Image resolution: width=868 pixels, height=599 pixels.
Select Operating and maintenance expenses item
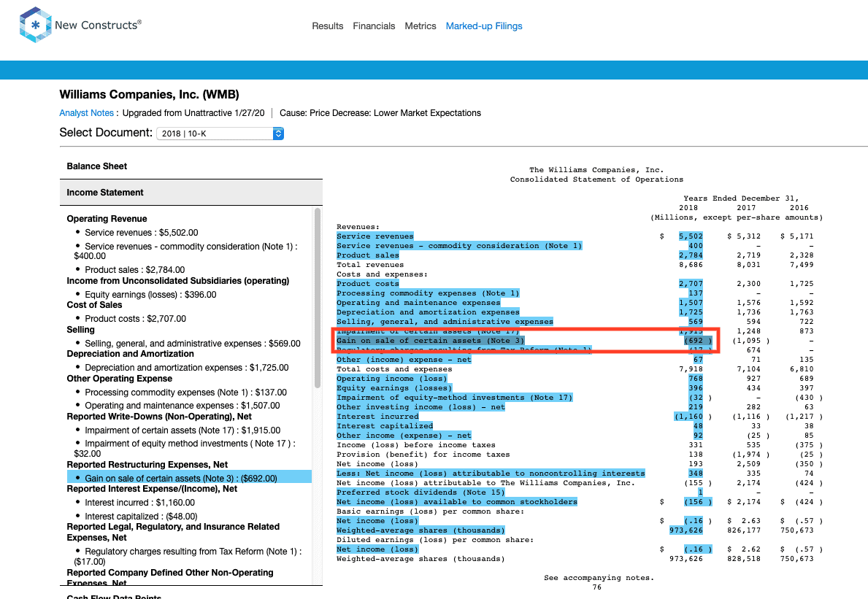(182, 406)
